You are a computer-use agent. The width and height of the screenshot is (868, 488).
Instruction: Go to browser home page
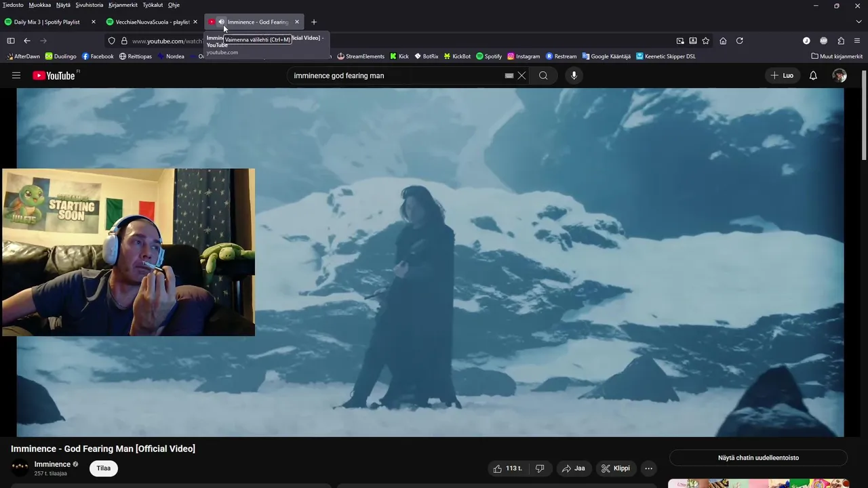(x=723, y=41)
